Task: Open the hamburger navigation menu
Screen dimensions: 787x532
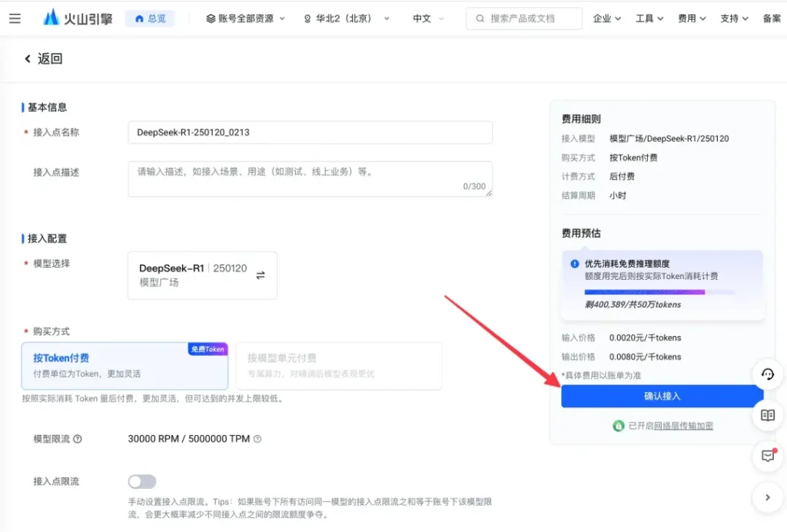Action: (15, 18)
